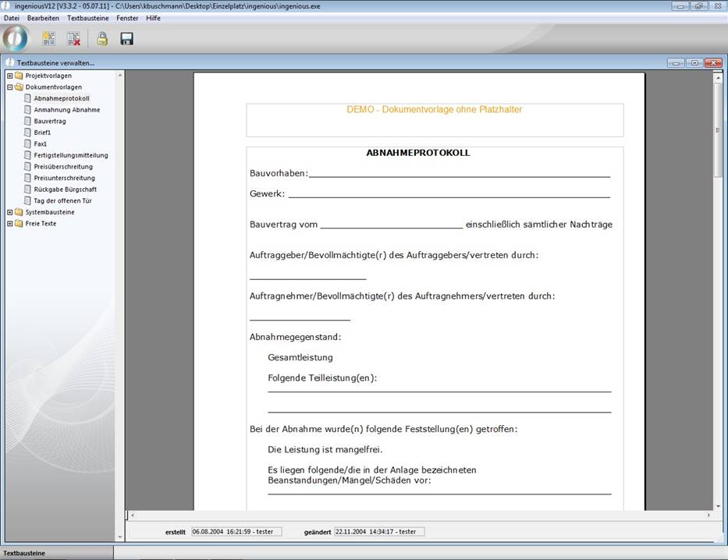Select the Anmahnung Abnahme template
This screenshot has width=728, height=560.
(67, 110)
